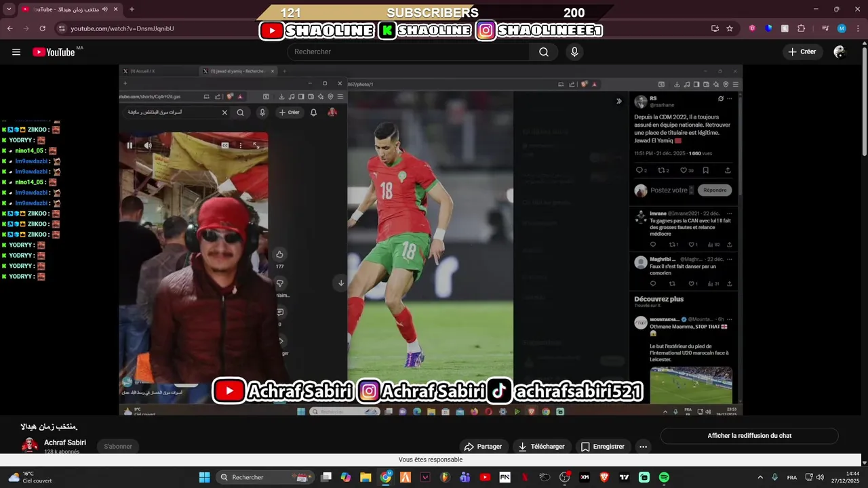This screenshot has height=488, width=868.
Task: Focus the Rechercher search field on YouTube
Action: point(409,52)
